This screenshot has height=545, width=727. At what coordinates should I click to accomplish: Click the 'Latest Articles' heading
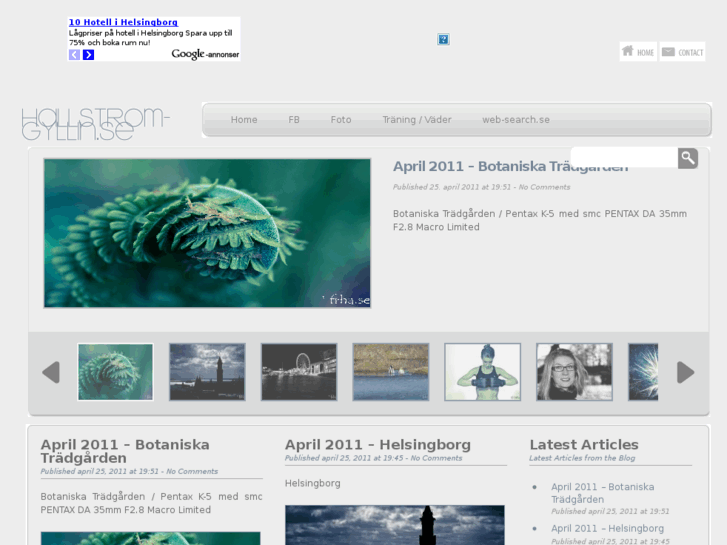coord(584,444)
